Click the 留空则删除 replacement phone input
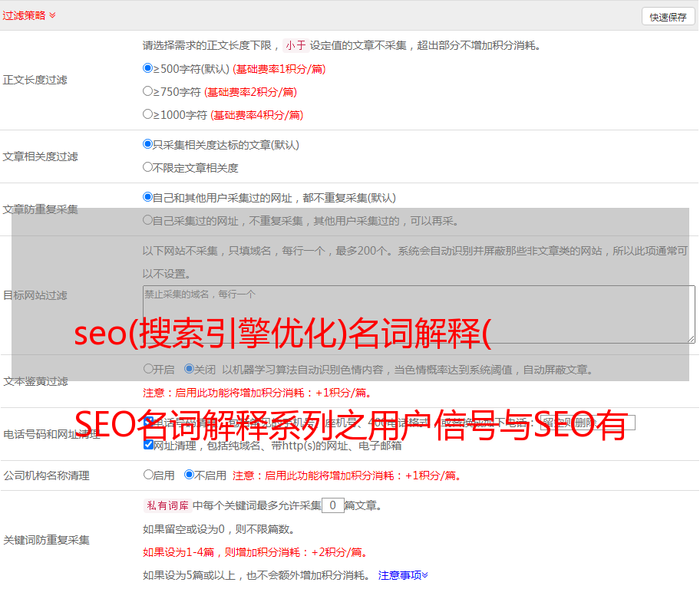This screenshot has width=700, height=589. pyautogui.click(x=587, y=423)
